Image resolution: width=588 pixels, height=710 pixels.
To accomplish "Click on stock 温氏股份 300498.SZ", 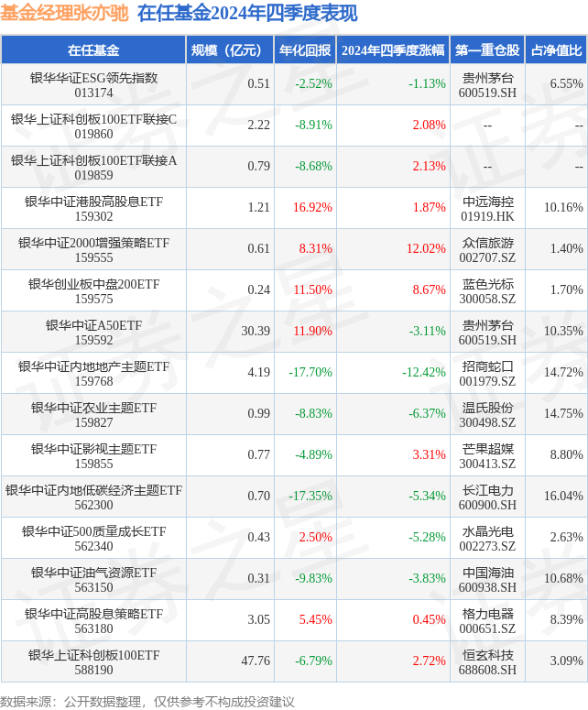I will [x=487, y=414].
